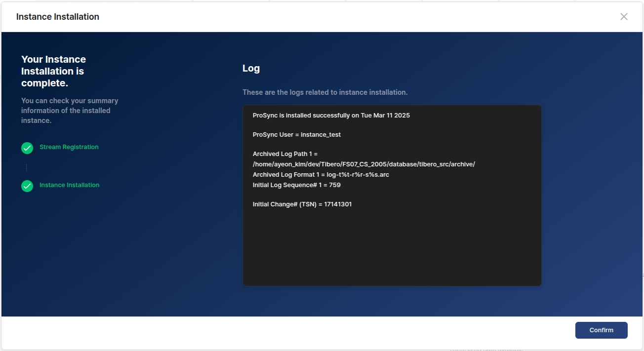
Task: Click the Log section heading
Action: click(251, 69)
